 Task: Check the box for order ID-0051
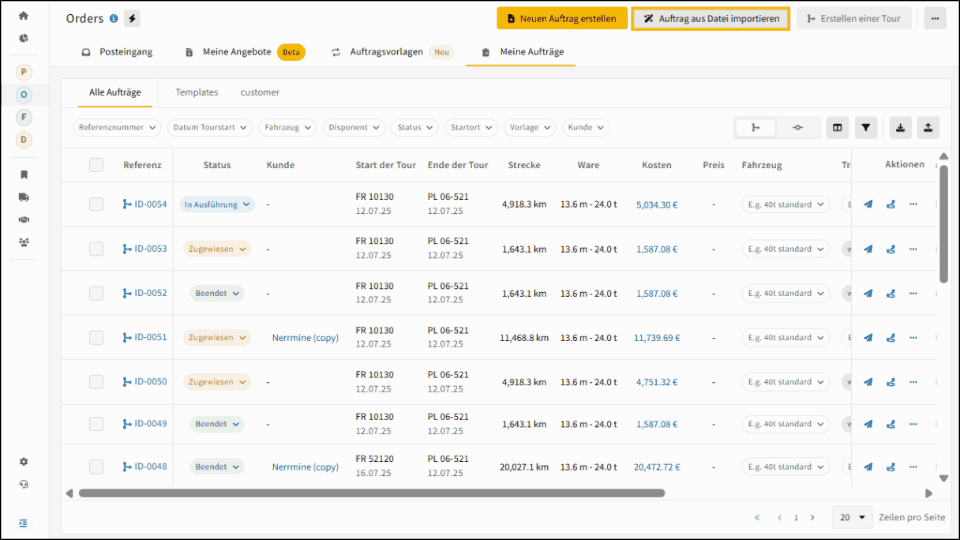(96, 337)
